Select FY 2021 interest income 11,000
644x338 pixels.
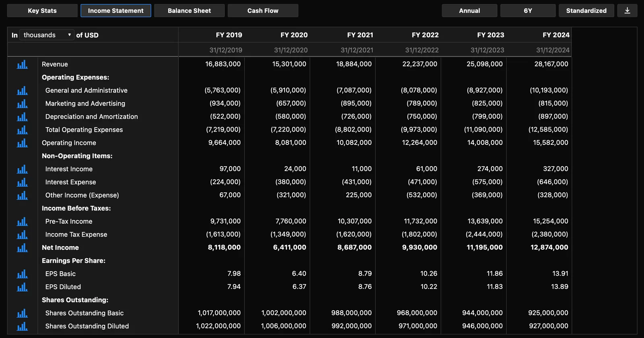click(361, 169)
